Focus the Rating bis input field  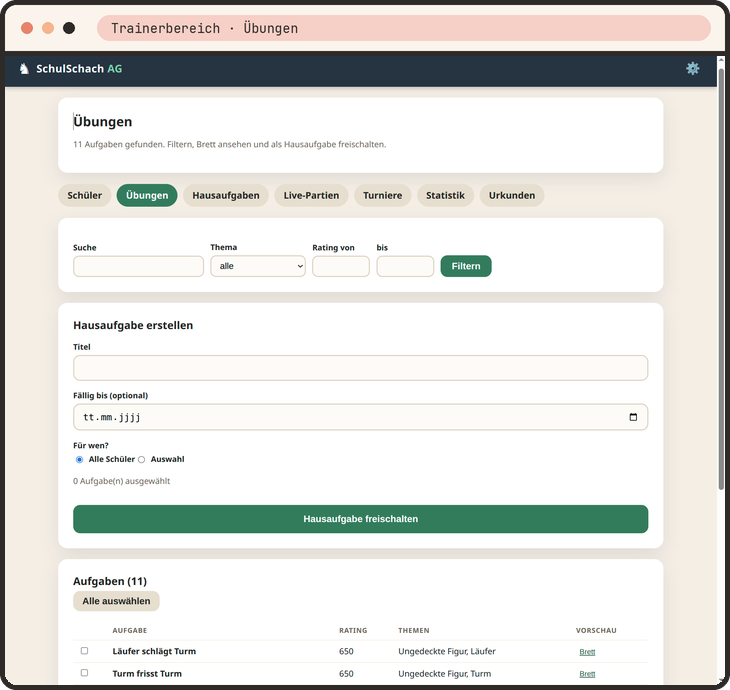click(x=405, y=266)
